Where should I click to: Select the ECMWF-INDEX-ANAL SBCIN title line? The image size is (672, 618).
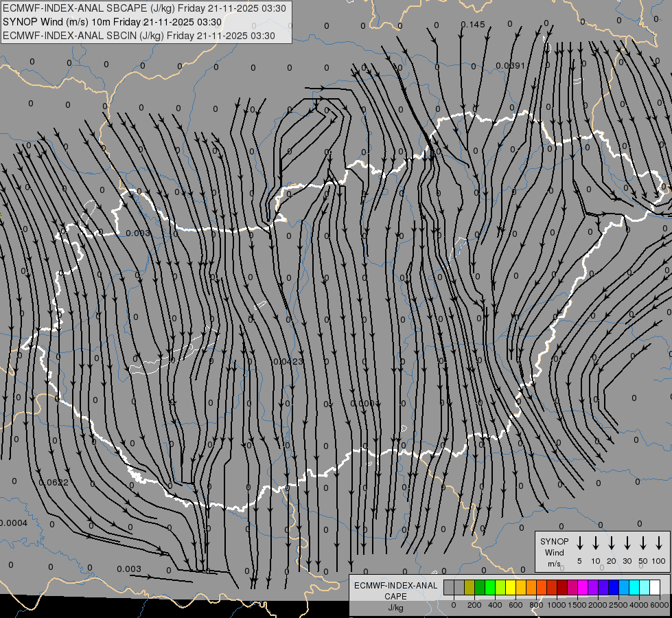pos(139,36)
